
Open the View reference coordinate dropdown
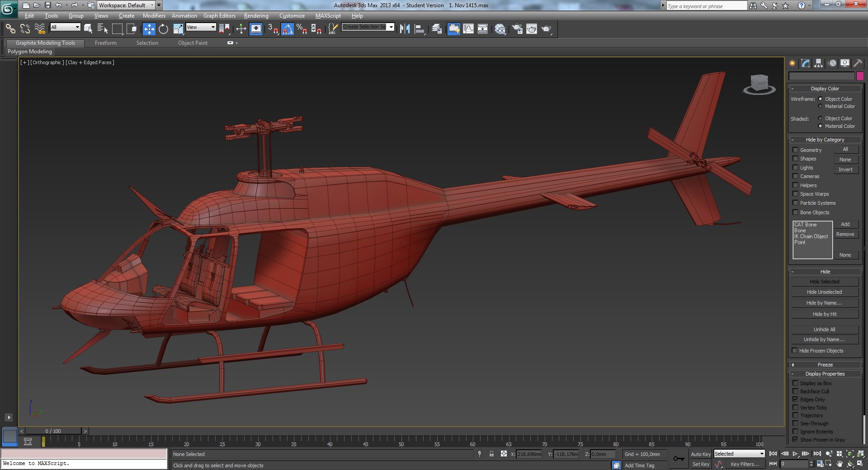[201, 28]
